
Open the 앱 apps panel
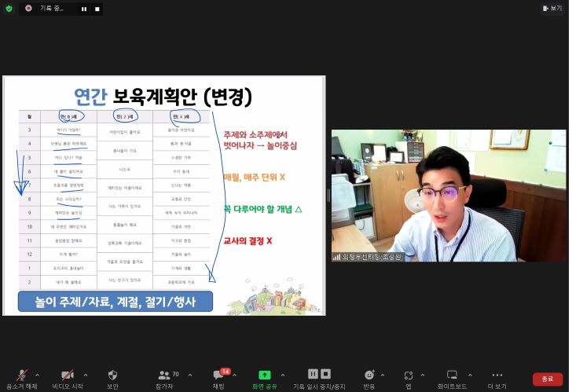(x=409, y=379)
